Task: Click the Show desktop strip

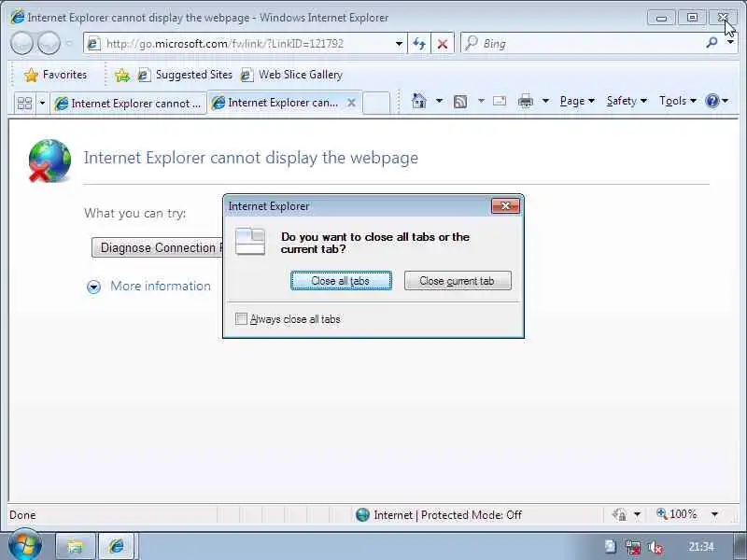Action: coord(741,546)
